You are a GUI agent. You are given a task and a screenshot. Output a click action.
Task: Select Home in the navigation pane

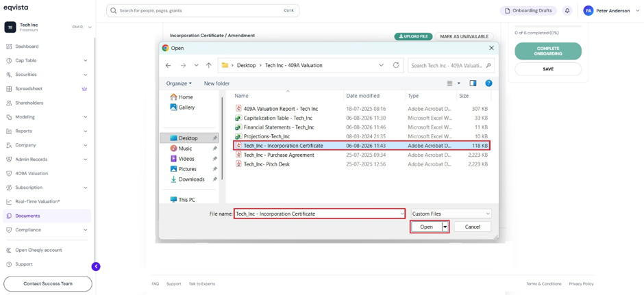(x=182, y=97)
